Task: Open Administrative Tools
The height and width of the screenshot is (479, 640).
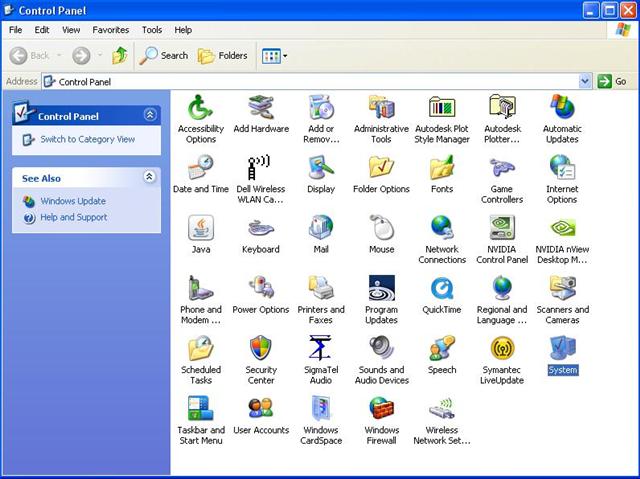Action: [x=381, y=118]
